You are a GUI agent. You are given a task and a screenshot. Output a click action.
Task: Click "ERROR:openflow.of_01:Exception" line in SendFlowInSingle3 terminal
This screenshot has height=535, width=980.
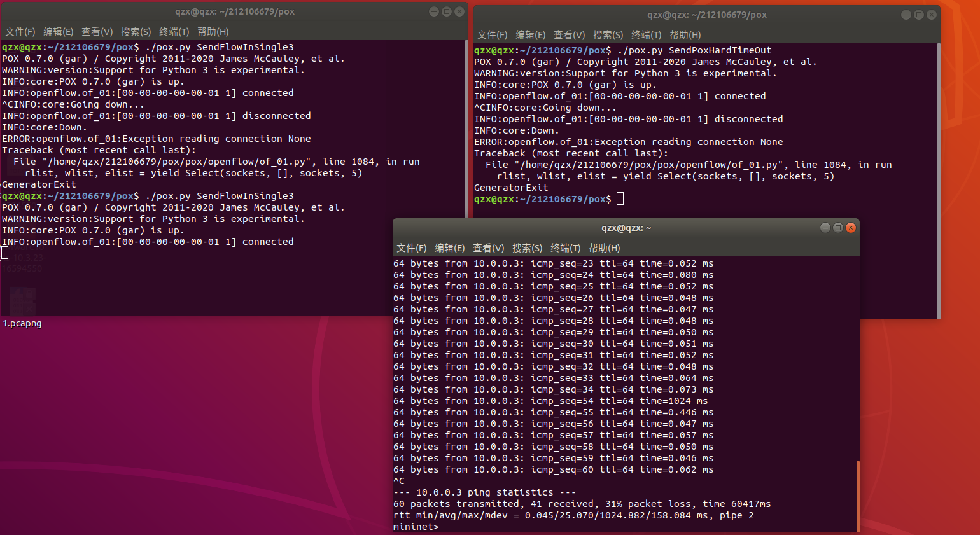157,139
